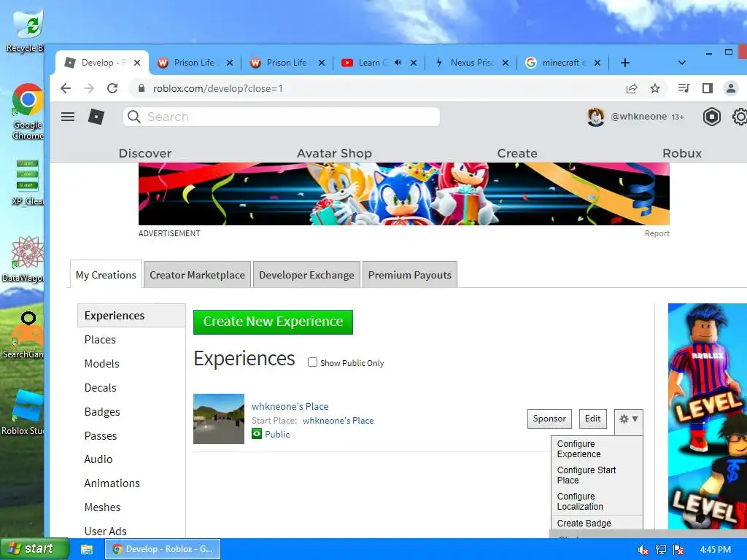The image size is (747, 560).
Task: Choose Configure Experience from the dropdown menu
Action: click(x=597, y=449)
